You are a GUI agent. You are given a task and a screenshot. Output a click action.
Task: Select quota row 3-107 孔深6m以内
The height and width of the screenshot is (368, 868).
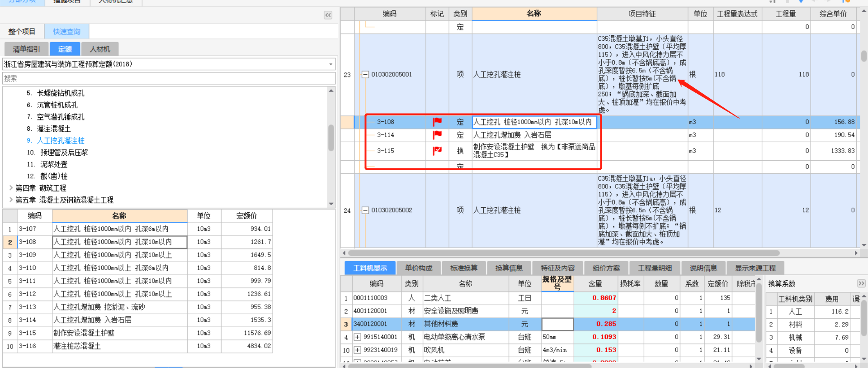pos(137,229)
